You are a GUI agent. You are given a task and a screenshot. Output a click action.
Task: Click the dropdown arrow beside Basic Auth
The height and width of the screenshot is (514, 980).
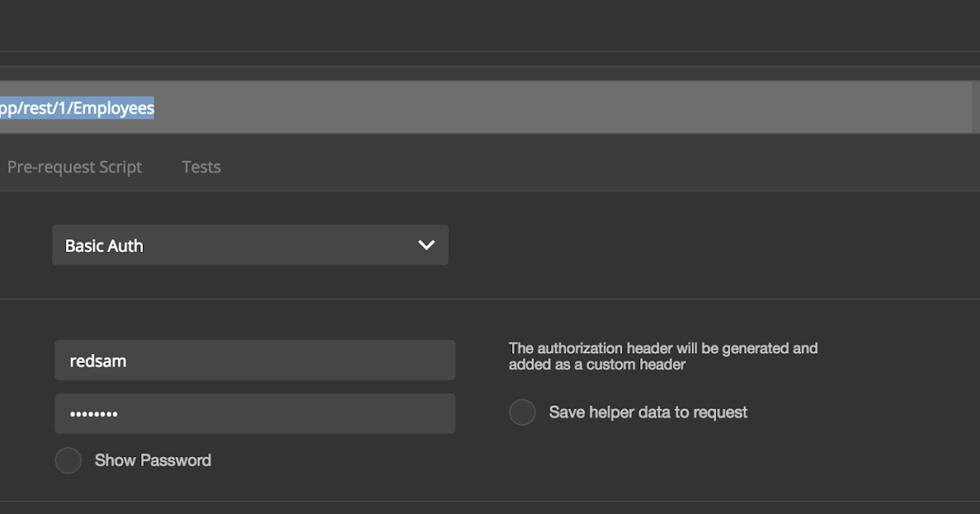425,245
